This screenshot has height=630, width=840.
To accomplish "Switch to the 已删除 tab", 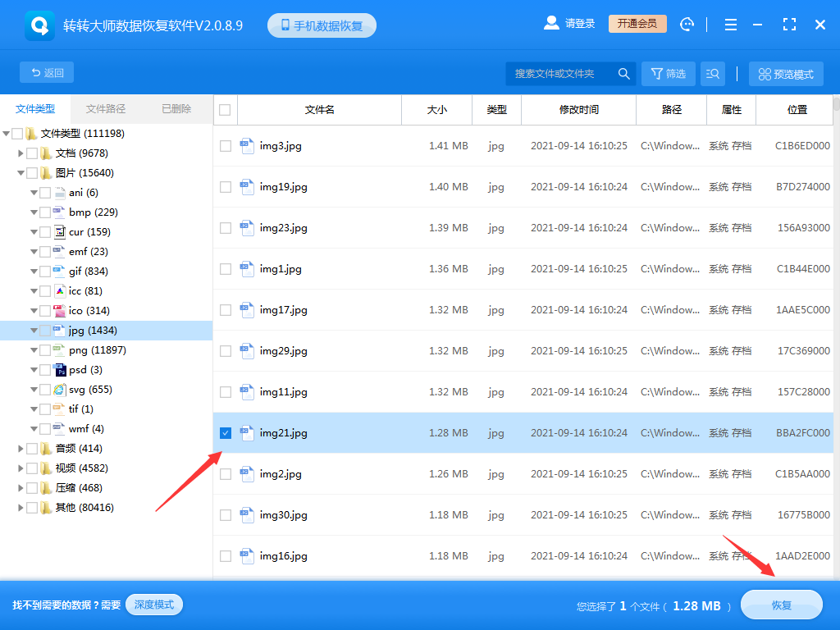I will pyautogui.click(x=176, y=109).
